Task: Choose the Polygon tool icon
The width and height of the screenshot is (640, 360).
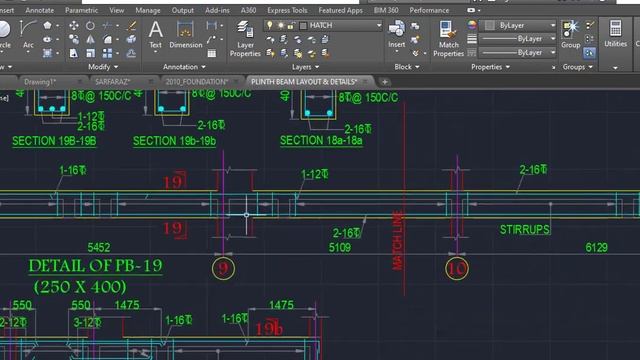Action: click(x=48, y=25)
